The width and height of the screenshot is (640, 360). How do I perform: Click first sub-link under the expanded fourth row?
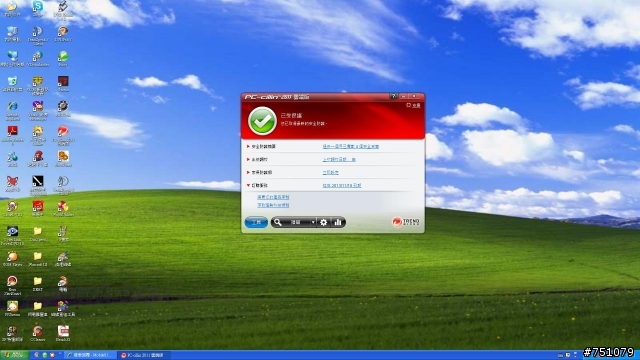(x=273, y=197)
